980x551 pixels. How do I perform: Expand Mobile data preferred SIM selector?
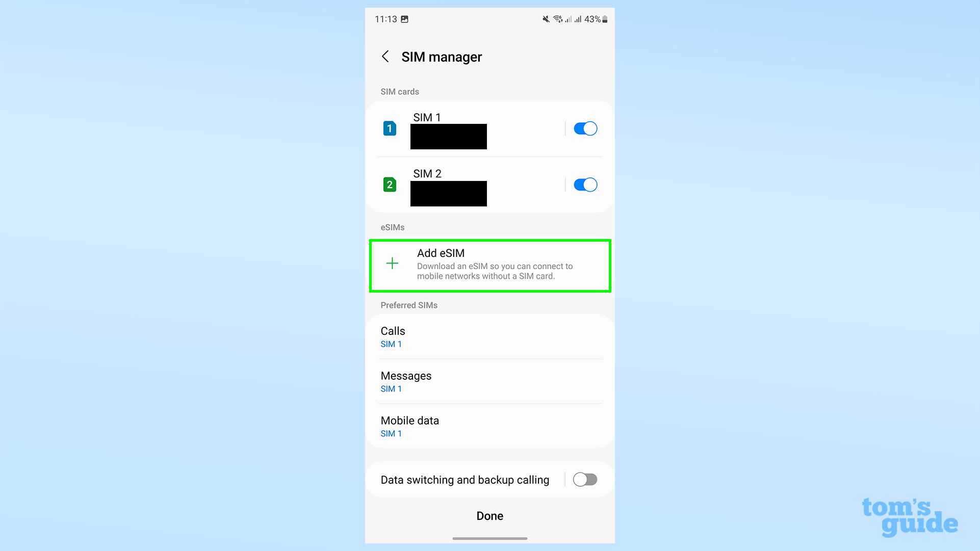490,425
